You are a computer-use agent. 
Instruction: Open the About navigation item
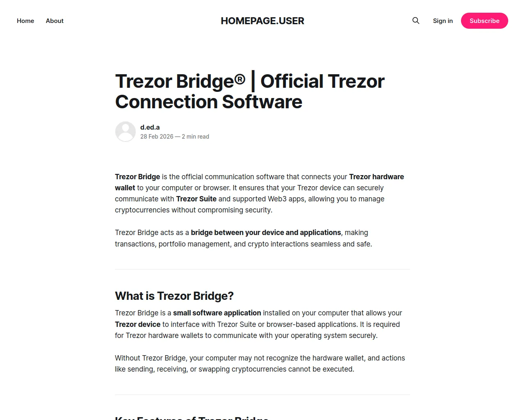coord(55,21)
